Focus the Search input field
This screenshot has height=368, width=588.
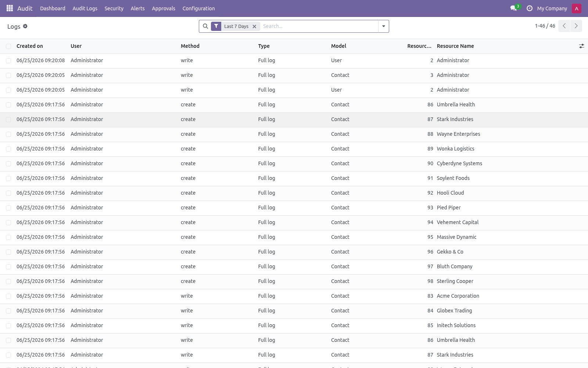pyautogui.click(x=319, y=26)
